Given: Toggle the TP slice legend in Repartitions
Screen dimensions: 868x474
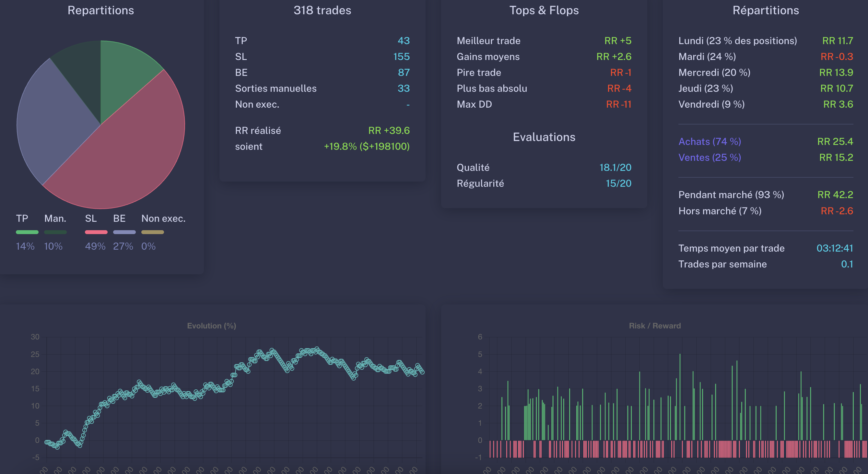Looking at the screenshot, I should tap(27, 232).
